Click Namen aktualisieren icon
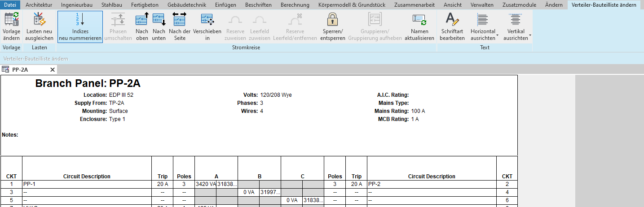The width and height of the screenshot is (644, 207). (x=419, y=19)
